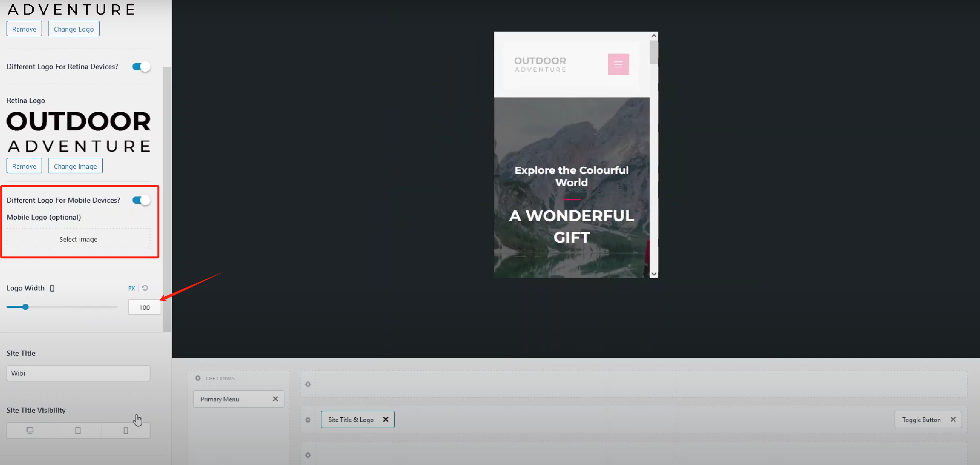Click the bottom builder row gear icon
980x465 pixels.
[x=308, y=455]
